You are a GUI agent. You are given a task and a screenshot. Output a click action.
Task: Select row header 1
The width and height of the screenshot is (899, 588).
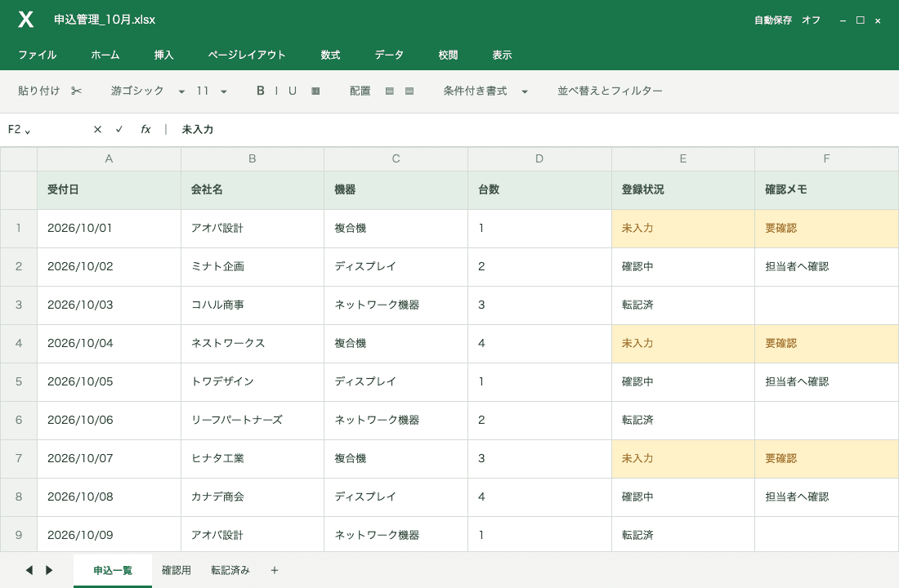[x=18, y=228]
